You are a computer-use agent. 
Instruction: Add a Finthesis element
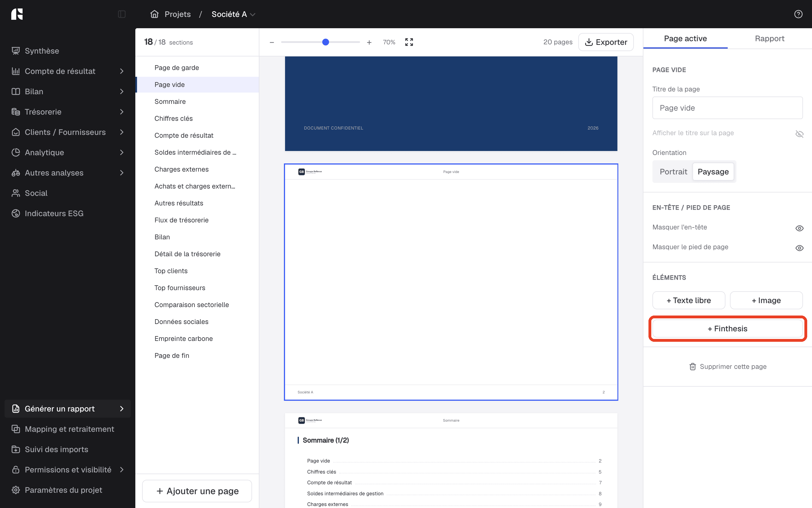(x=727, y=329)
